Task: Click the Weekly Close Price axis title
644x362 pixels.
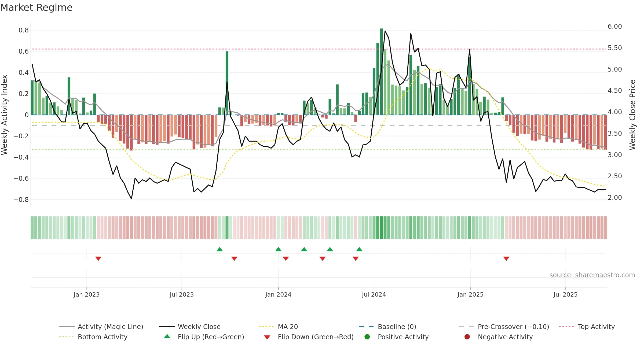Action: tap(632, 115)
